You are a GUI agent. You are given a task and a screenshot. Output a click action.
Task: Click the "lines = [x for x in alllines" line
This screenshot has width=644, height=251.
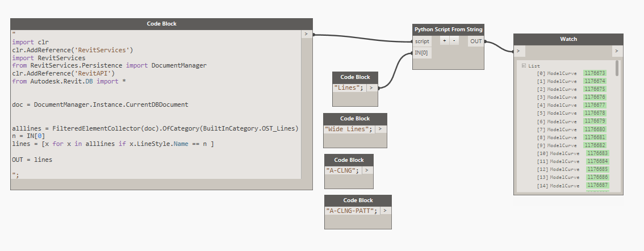[x=113, y=144]
